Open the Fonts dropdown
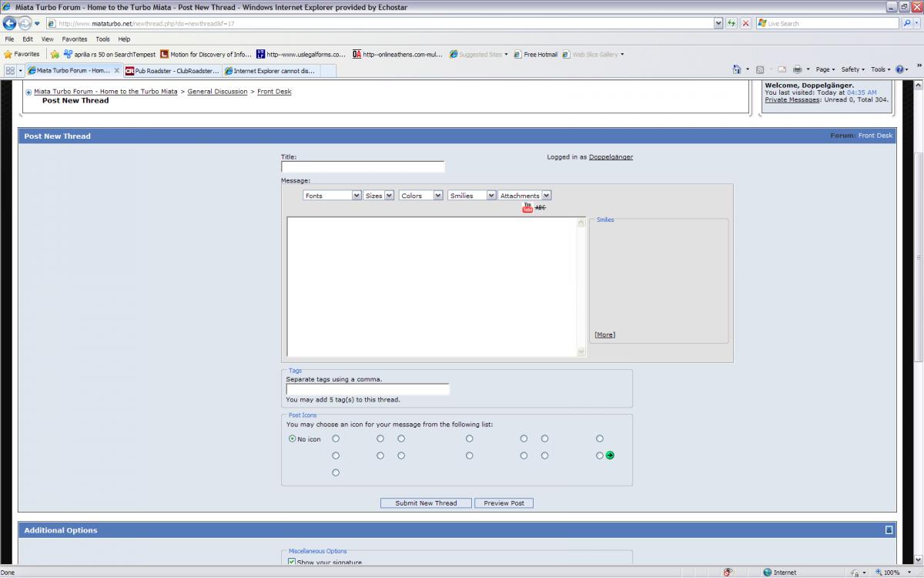Viewport: 924px width, 578px height. [332, 196]
